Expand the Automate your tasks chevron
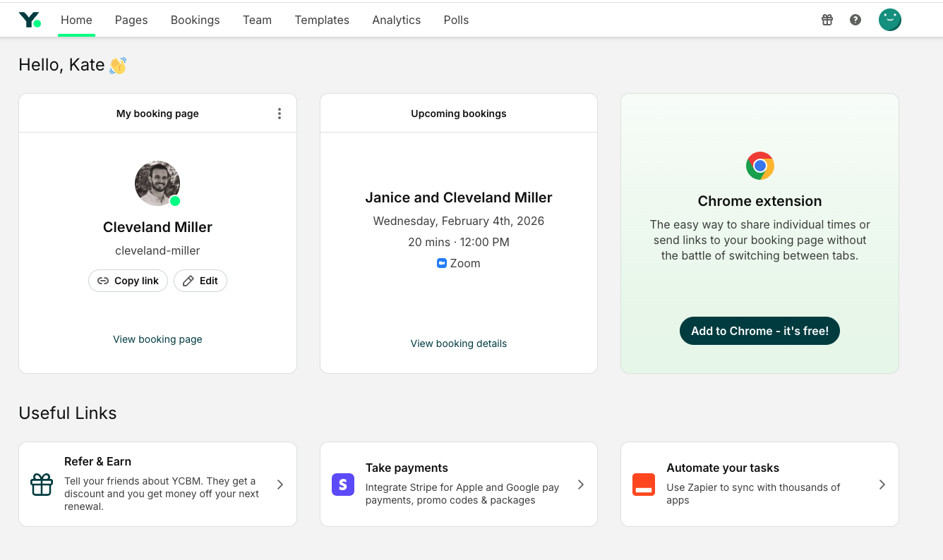 tap(882, 485)
